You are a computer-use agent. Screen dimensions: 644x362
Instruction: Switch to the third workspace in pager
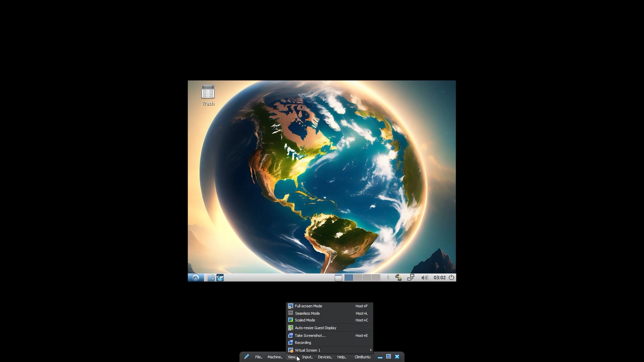click(367, 277)
